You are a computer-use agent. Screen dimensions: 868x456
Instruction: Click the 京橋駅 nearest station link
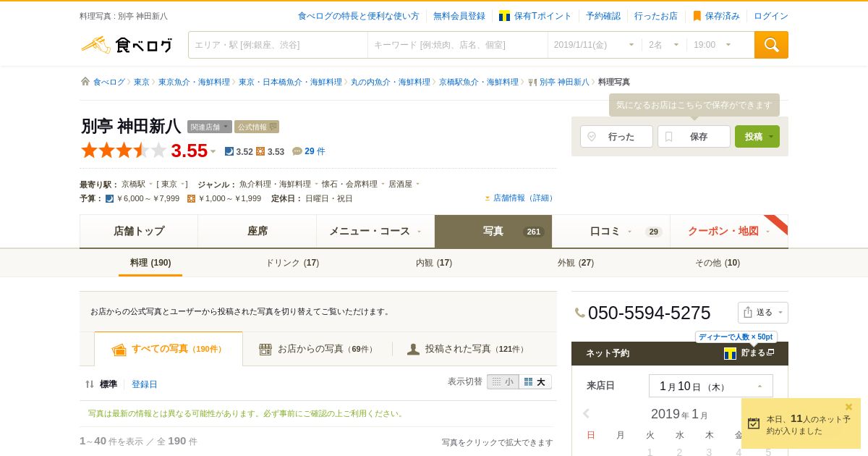pyautogui.click(x=133, y=185)
